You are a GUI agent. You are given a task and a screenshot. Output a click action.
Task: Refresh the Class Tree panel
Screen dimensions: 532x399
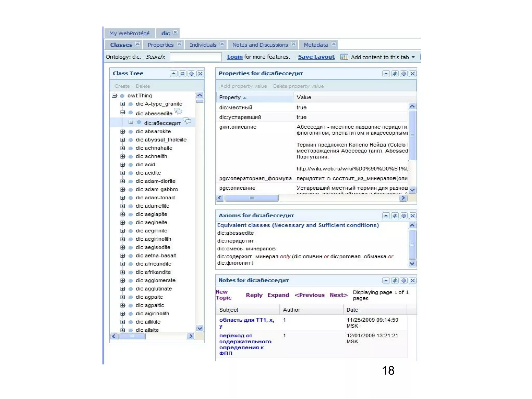[182, 74]
